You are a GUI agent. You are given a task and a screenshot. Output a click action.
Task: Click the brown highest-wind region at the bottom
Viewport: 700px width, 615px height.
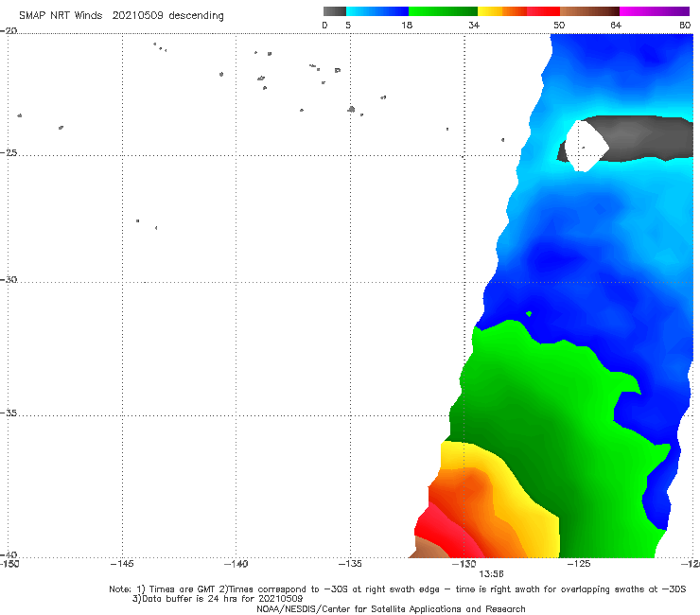tap(428, 550)
